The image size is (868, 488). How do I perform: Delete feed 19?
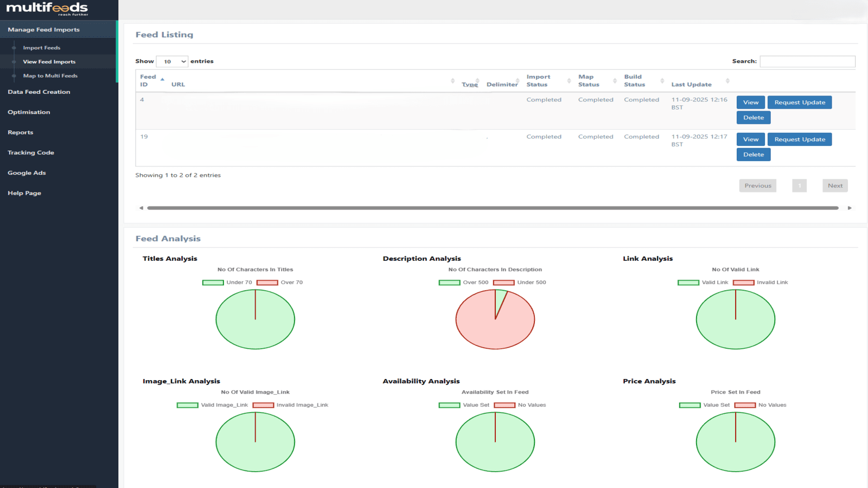coord(754,155)
